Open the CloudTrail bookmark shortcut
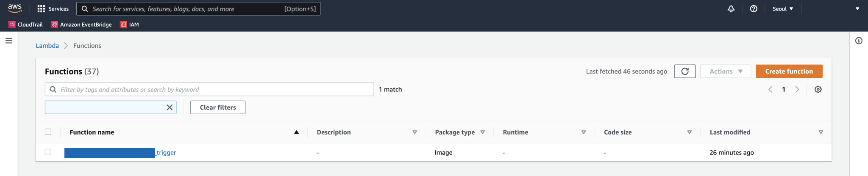This screenshot has height=176, width=868. coord(26,25)
